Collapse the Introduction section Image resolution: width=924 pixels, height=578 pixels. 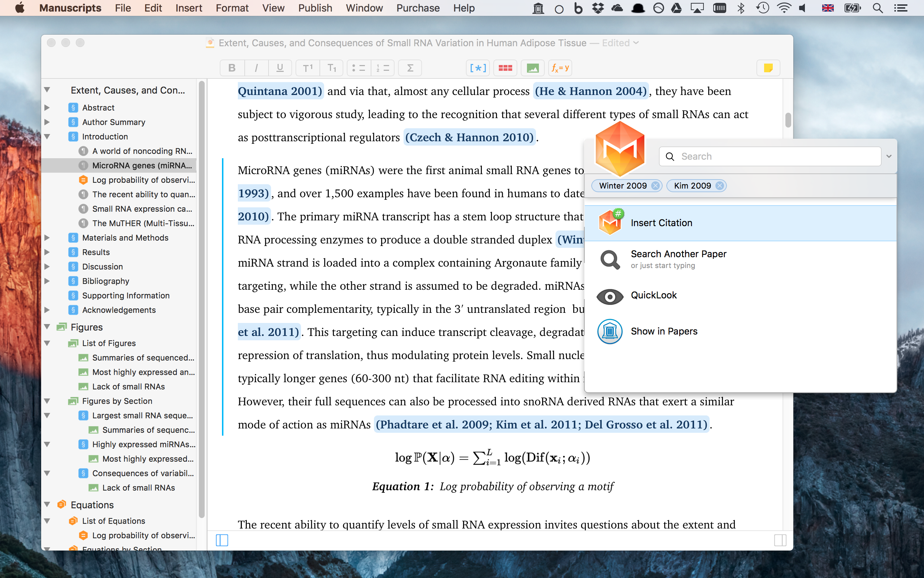coord(47,137)
